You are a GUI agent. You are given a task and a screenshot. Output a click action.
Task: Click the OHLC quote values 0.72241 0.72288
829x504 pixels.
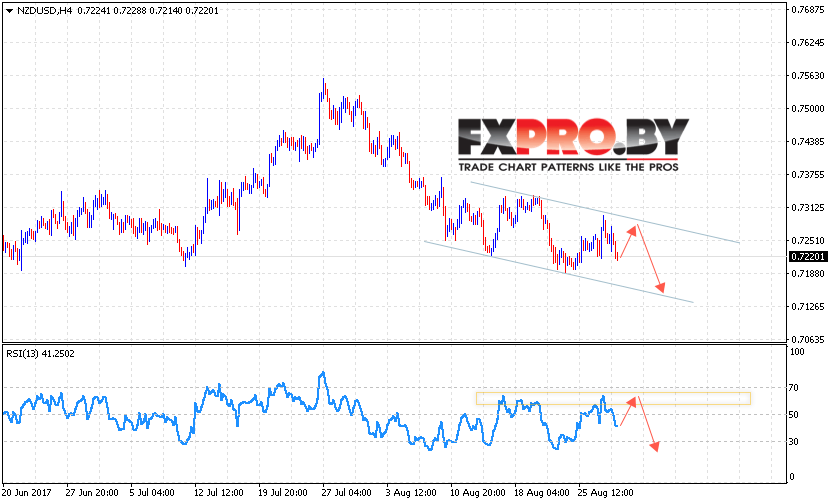(112, 11)
